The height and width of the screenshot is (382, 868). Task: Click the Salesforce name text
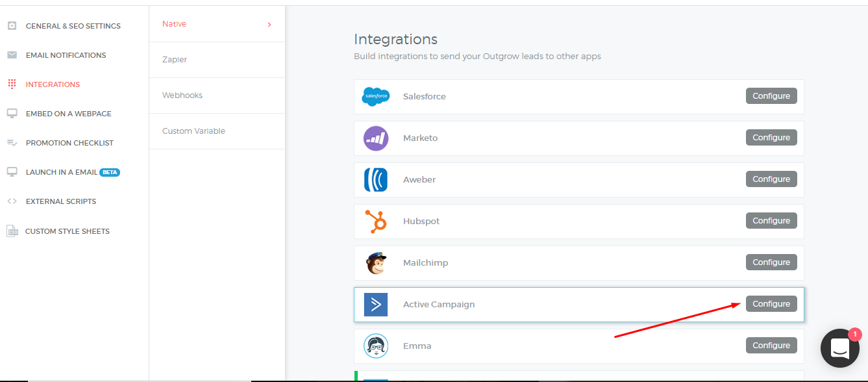424,97
